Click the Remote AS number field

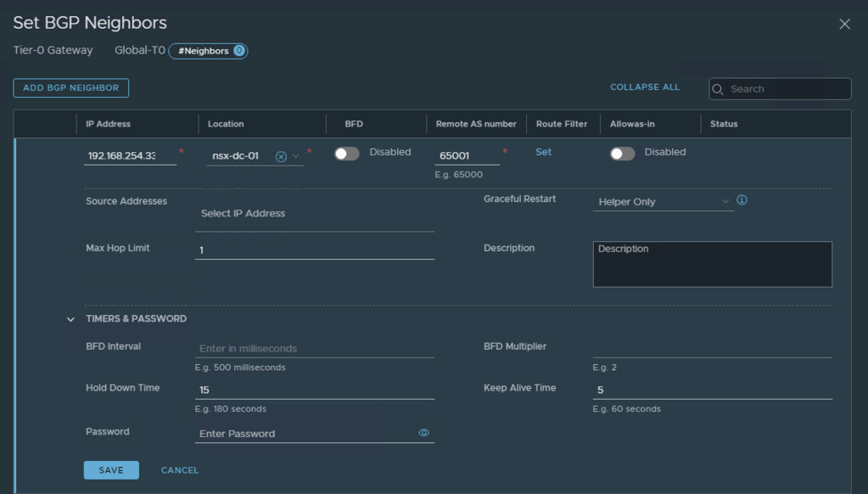[x=467, y=156]
